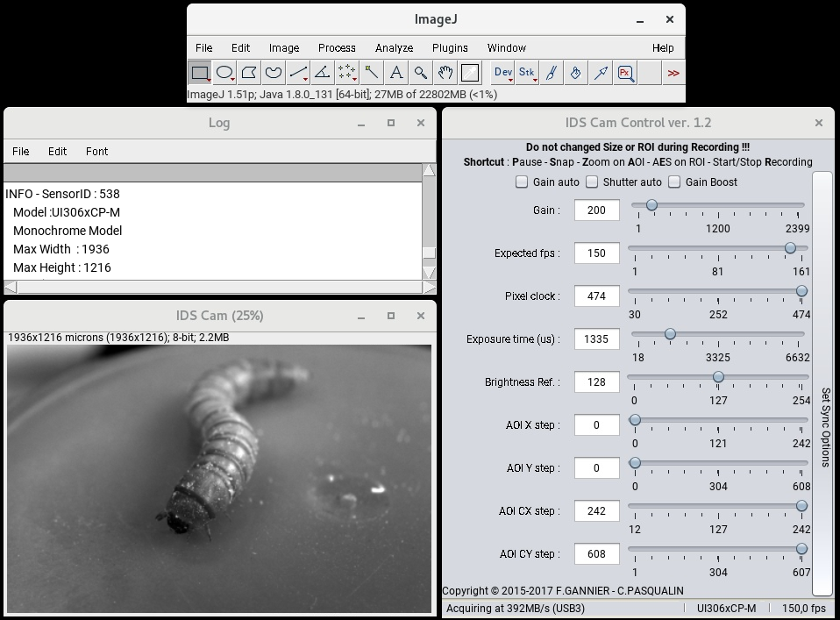Select the Angle tool

click(x=323, y=73)
